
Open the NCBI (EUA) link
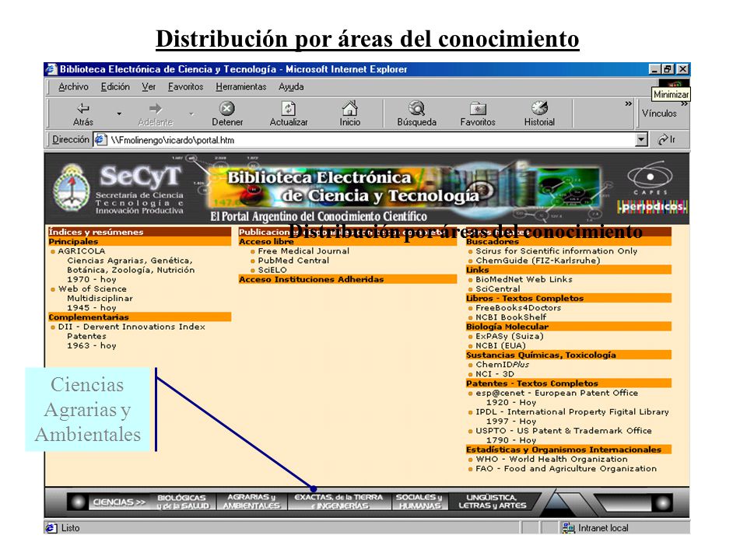click(500, 345)
